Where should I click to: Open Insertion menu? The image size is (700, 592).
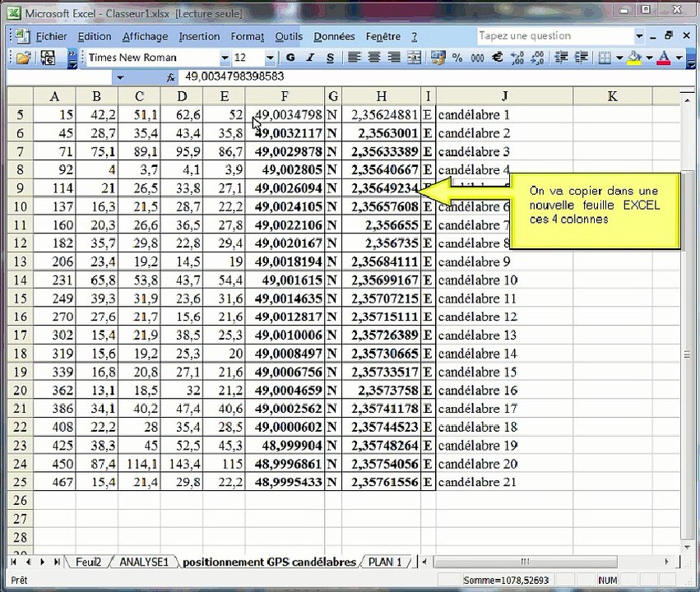(199, 36)
